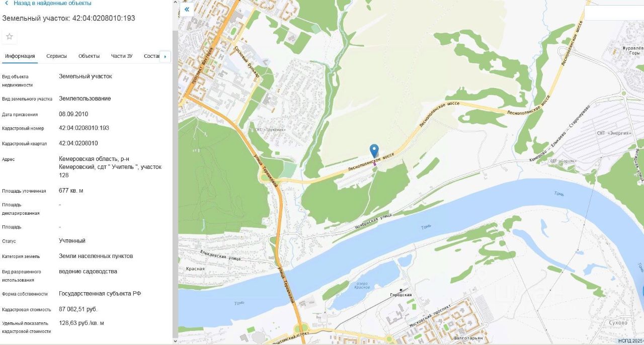Switch to the Сервисы tab

click(x=56, y=56)
